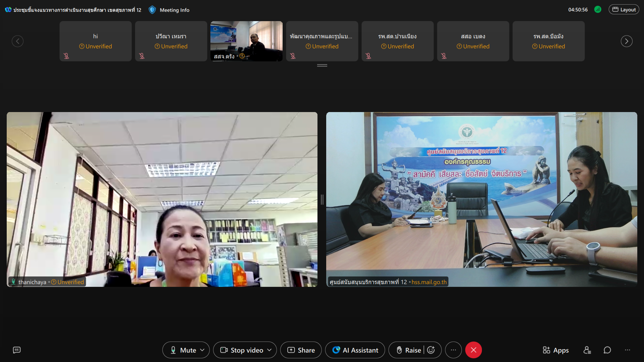Leave the meeting with red button
This screenshot has height=362, width=644.
coord(474,350)
